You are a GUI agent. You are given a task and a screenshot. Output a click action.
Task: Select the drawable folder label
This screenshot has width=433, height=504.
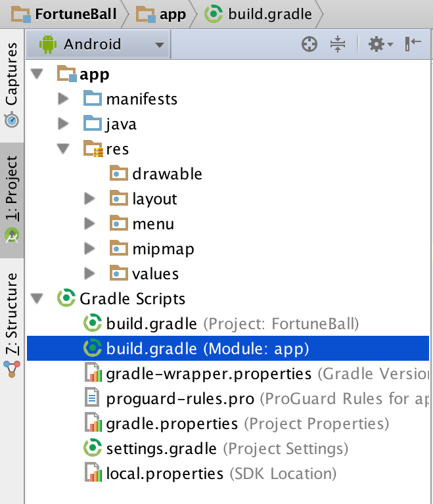tap(167, 173)
